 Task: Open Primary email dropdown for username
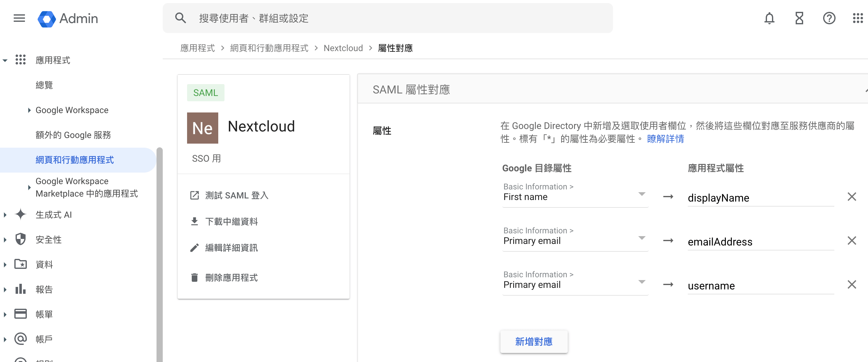575,282
